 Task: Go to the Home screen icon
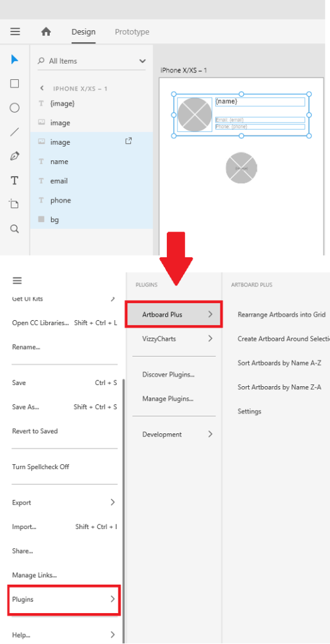coord(46,31)
